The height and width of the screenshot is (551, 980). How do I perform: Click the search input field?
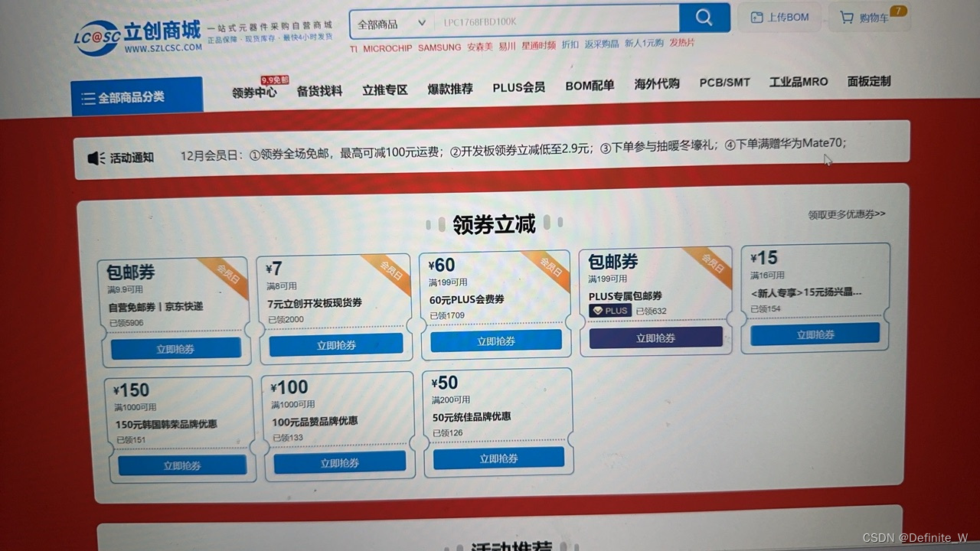coord(556,21)
